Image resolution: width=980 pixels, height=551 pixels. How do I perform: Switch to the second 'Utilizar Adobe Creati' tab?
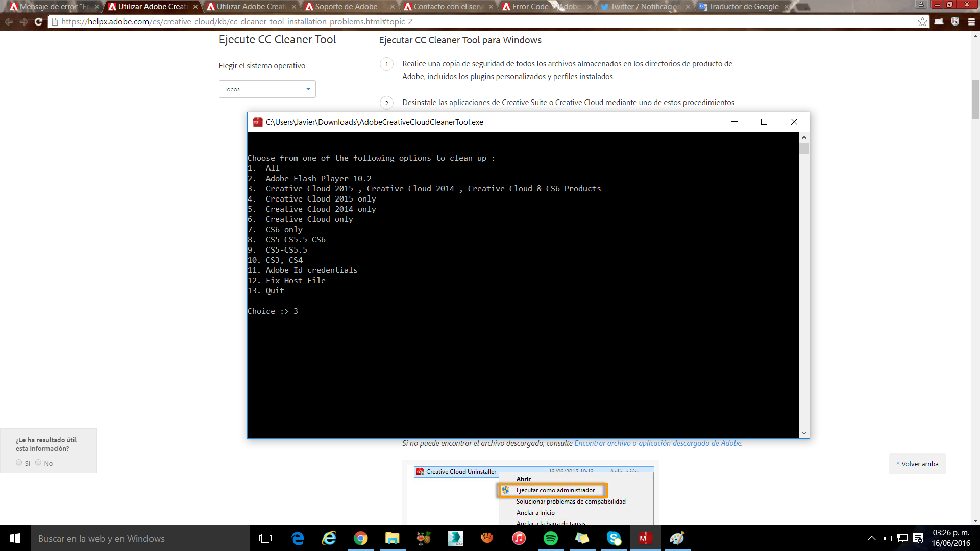251,7
